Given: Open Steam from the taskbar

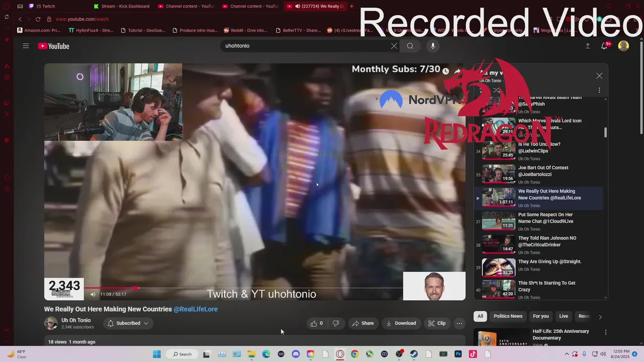Looking at the screenshot, I should click(414, 354).
